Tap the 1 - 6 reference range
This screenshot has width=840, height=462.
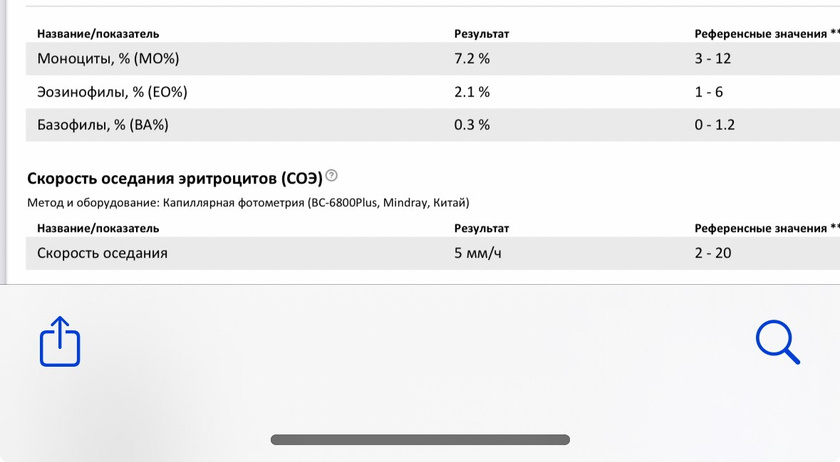[709, 92]
